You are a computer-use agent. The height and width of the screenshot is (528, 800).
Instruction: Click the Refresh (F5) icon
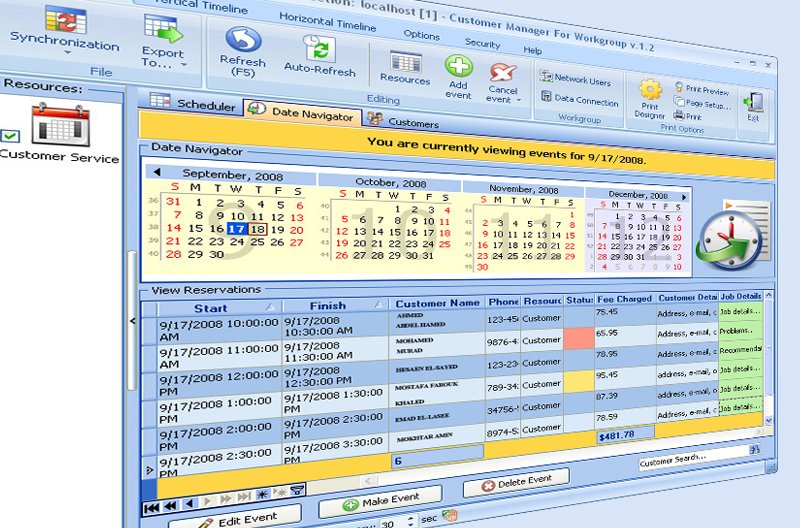[243, 42]
